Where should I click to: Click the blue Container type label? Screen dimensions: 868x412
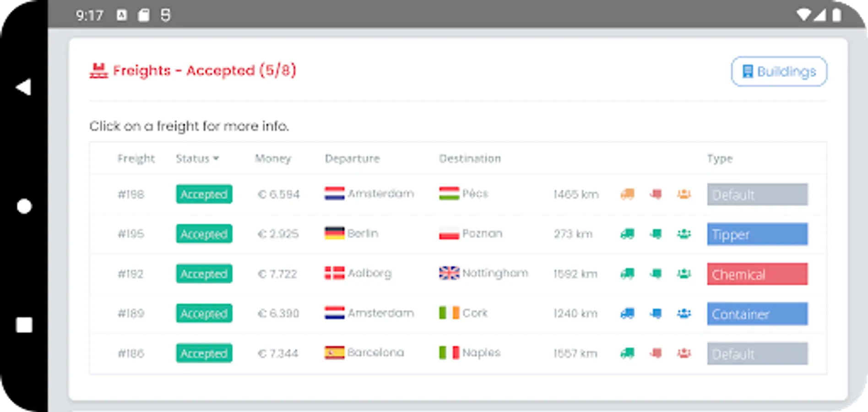click(757, 314)
